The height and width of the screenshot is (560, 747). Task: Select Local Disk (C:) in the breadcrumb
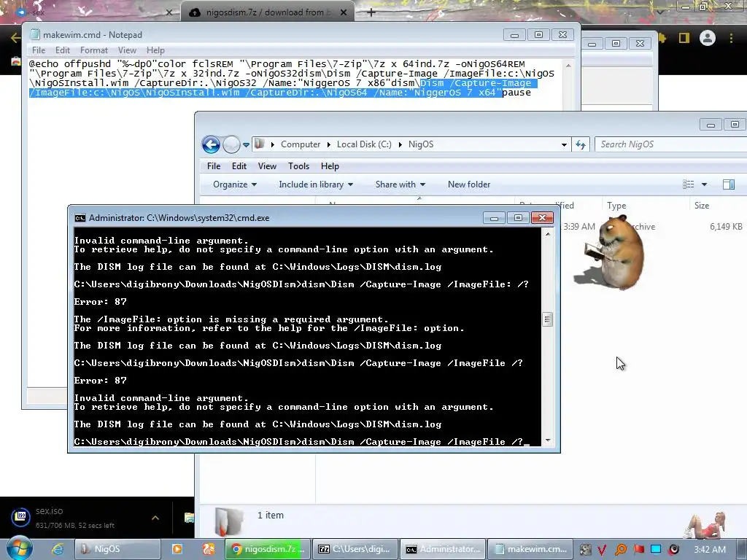tap(364, 144)
